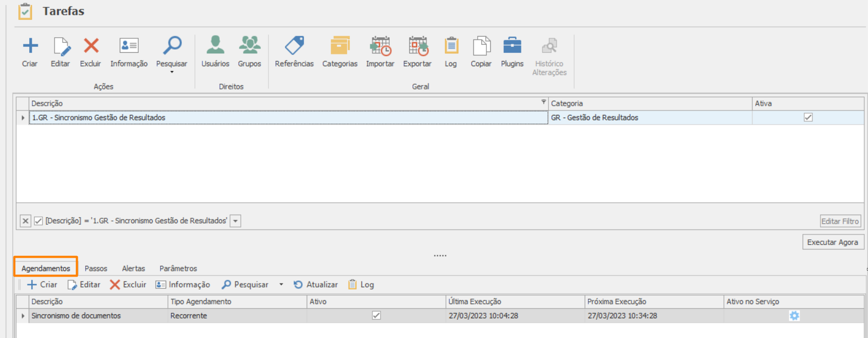Screen dimensions: 868x338
Task: Click Informação in the Agendamentos toolbar
Action: (183, 285)
